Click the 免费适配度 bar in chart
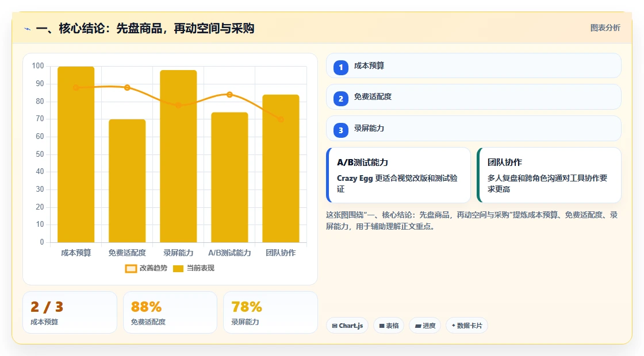Image resolution: width=644 pixels, height=356 pixels. tap(127, 181)
